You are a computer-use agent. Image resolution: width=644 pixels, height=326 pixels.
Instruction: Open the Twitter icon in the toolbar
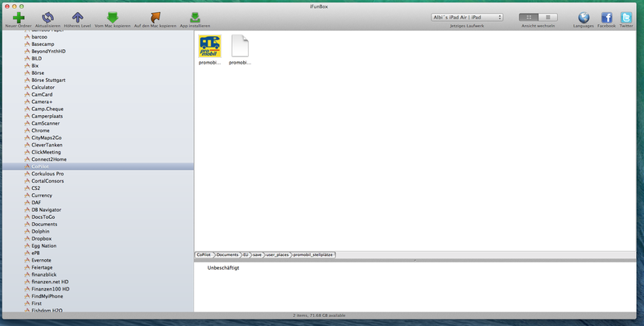tap(626, 17)
